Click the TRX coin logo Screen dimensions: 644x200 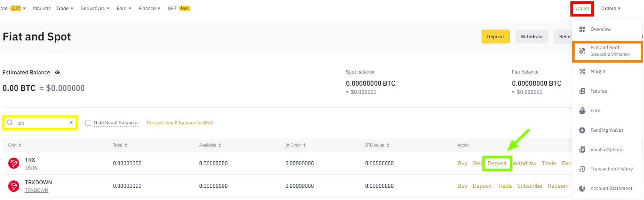pyautogui.click(x=14, y=163)
